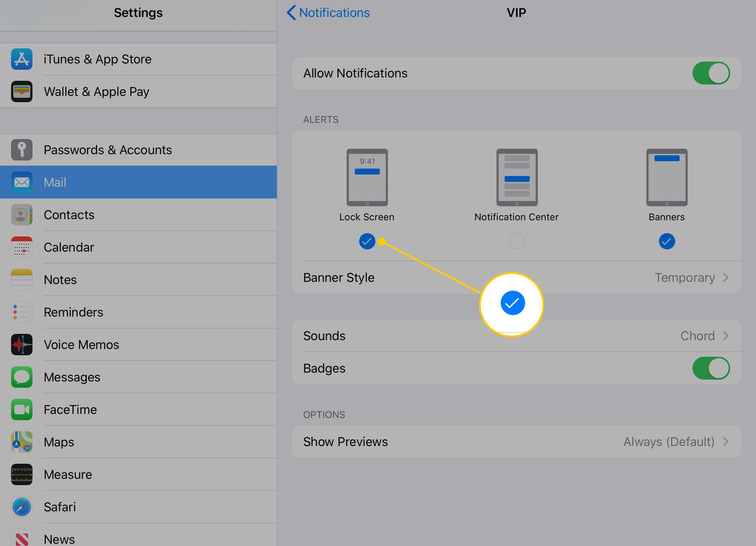This screenshot has width=756, height=546.
Task: Toggle the Allow Notifications switch
Action: (711, 73)
